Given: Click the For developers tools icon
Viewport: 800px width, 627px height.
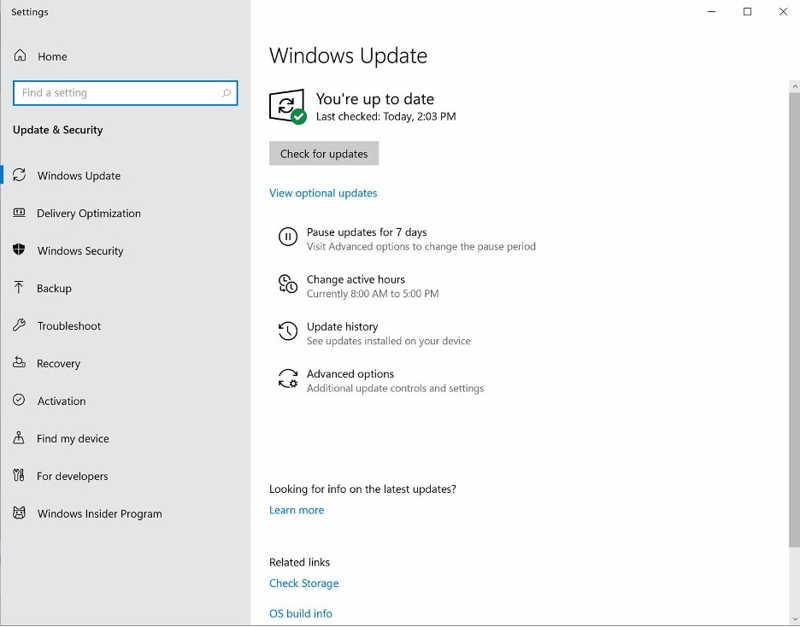Looking at the screenshot, I should point(19,475).
